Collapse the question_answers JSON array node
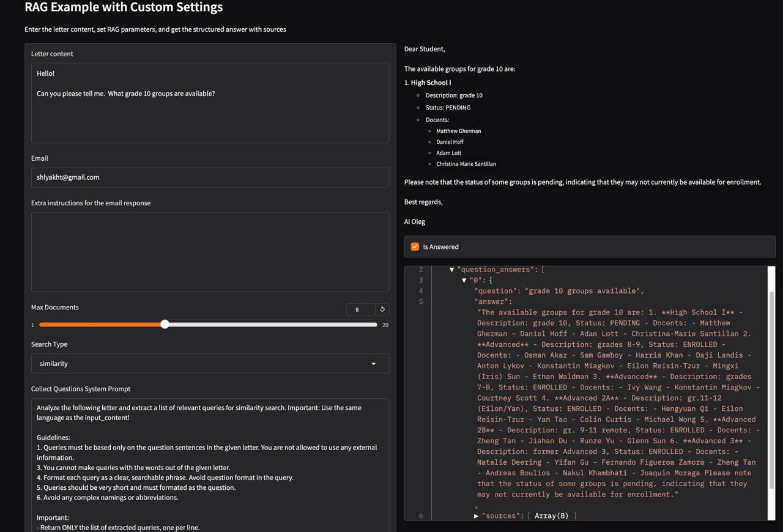783x532 pixels. [x=452, y=269]
